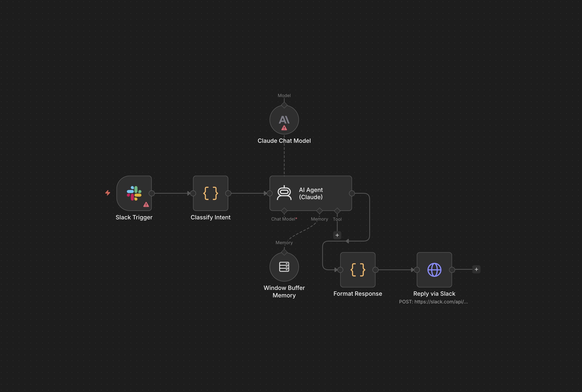582x392 pixels.
Task: Select the Claude Chat Model node
Action: click(284, 120)
